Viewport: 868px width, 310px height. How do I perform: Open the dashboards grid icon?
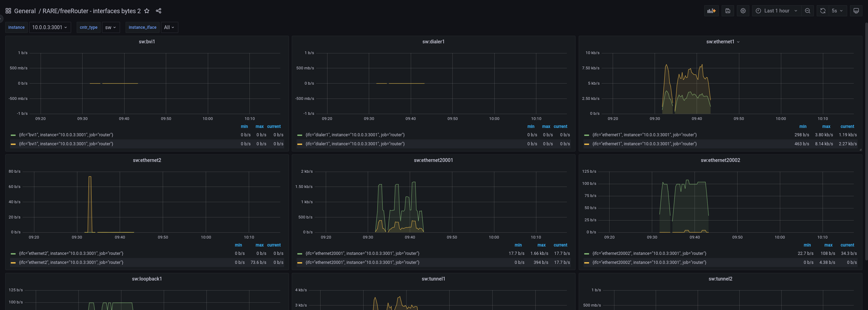coord(8,11)
